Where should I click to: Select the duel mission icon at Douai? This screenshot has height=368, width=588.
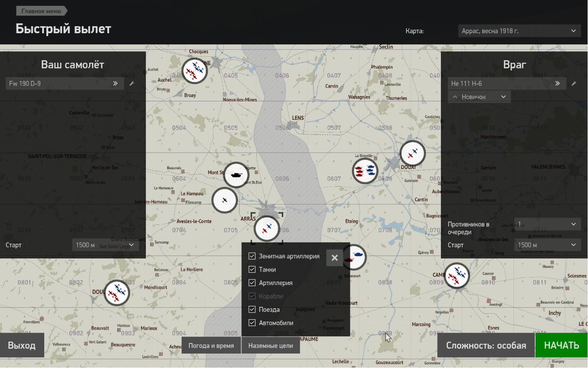(x=413, y=153)
